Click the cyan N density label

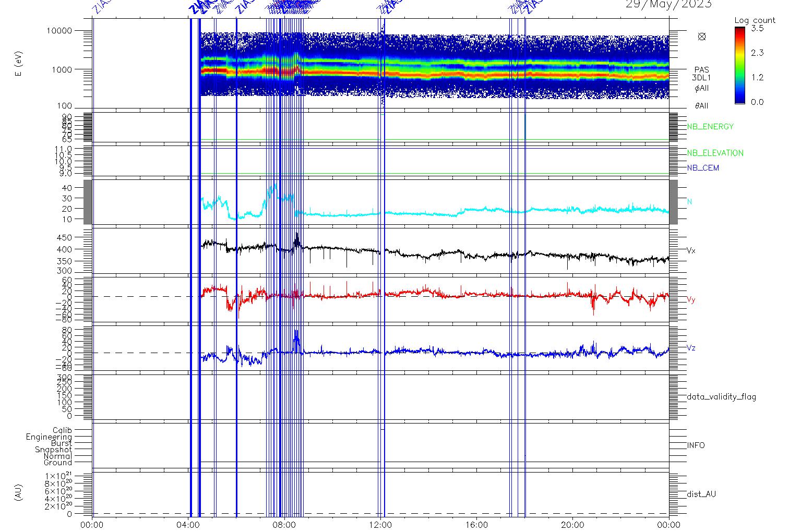pos(689,202)
